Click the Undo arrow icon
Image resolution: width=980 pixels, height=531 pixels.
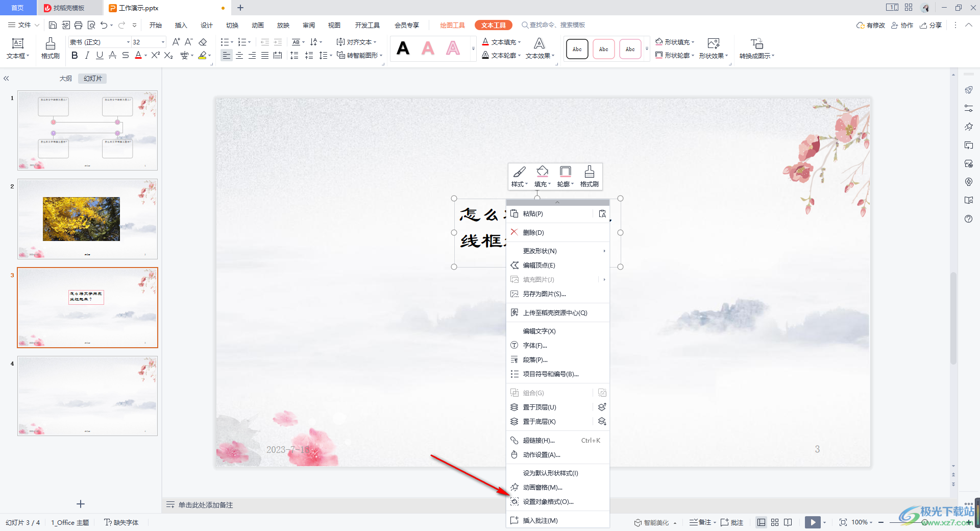[x=104, y=25]
